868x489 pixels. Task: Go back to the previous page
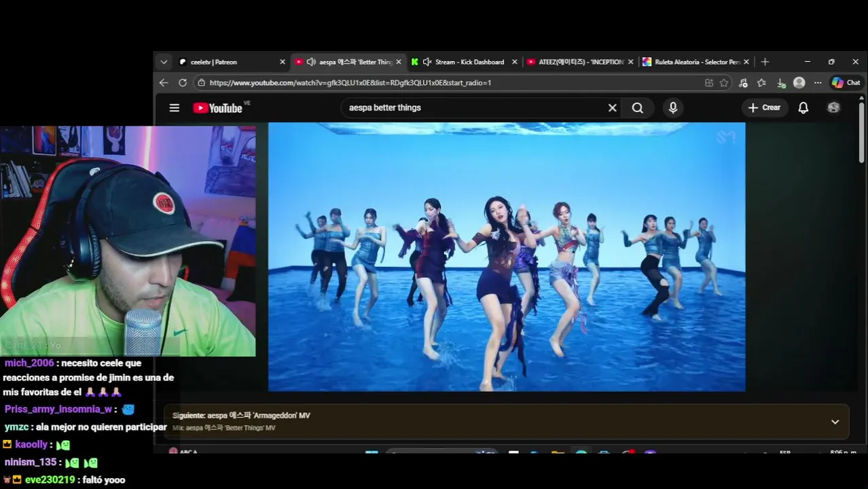point(164,83)
